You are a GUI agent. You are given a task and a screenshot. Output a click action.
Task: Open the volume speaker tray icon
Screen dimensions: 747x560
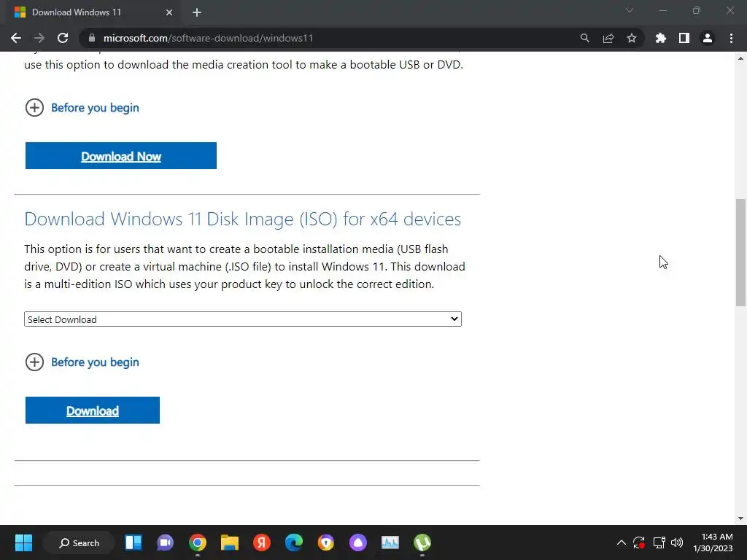[x=677, y=542]
